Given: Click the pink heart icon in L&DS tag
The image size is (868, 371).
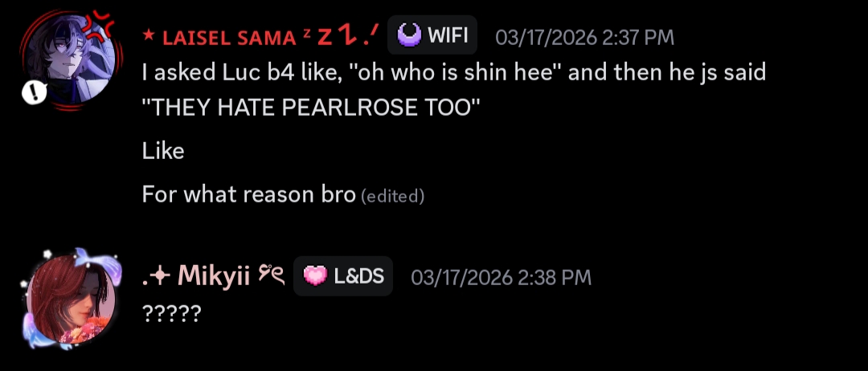Looking at the screenshot, I should [316, 276].
